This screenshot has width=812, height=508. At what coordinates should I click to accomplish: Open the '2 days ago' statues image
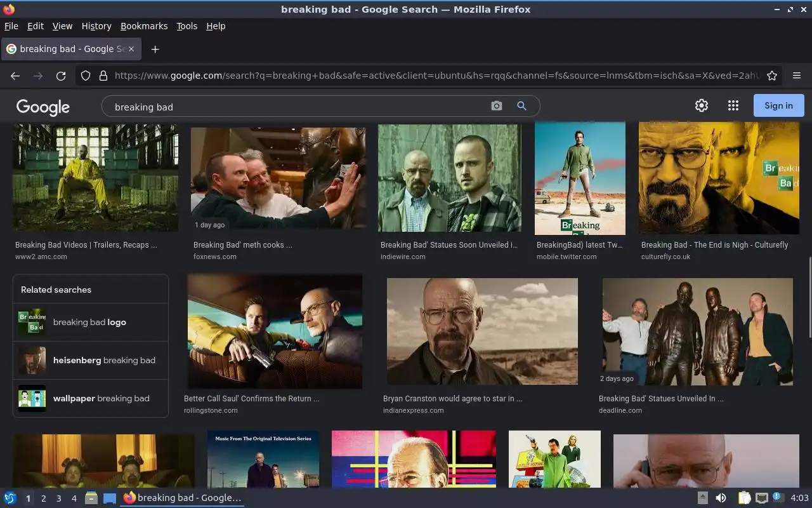[x=698, y=331]
